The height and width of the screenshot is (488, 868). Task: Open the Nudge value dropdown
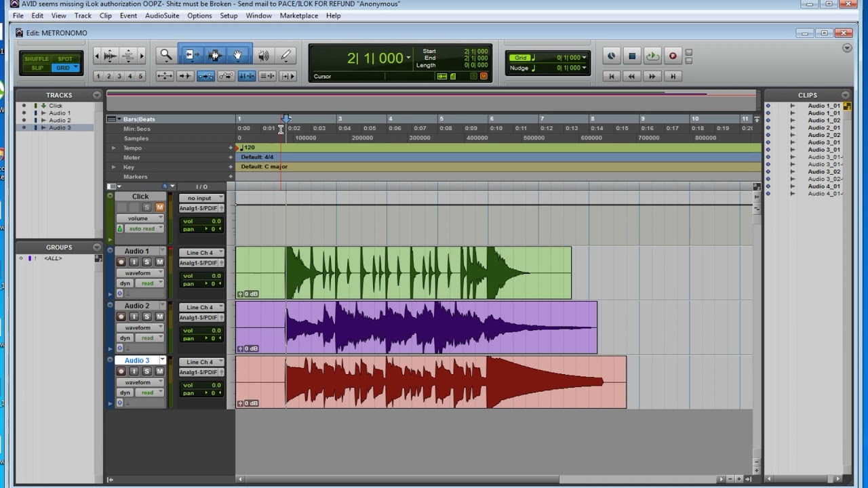coord(585,68)
